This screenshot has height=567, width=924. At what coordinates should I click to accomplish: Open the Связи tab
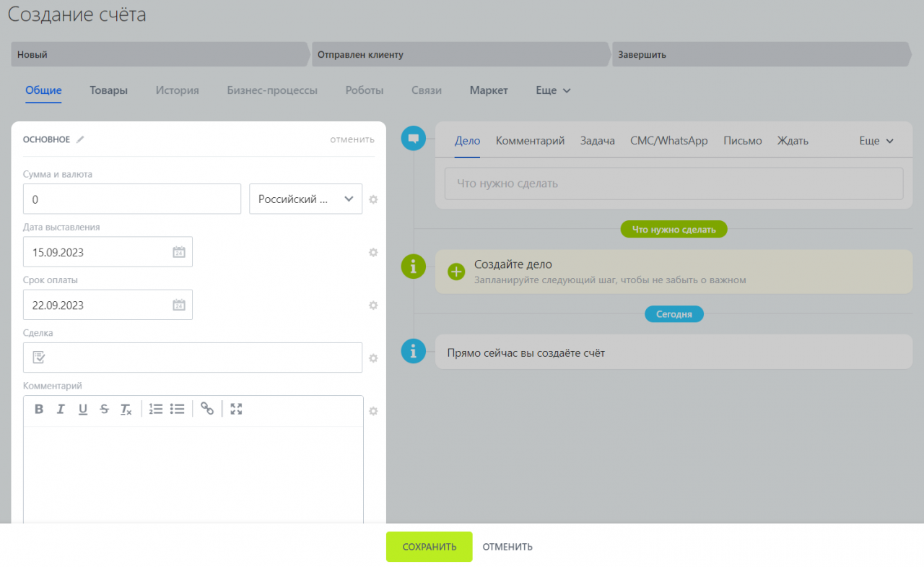(x=427, y=90)
